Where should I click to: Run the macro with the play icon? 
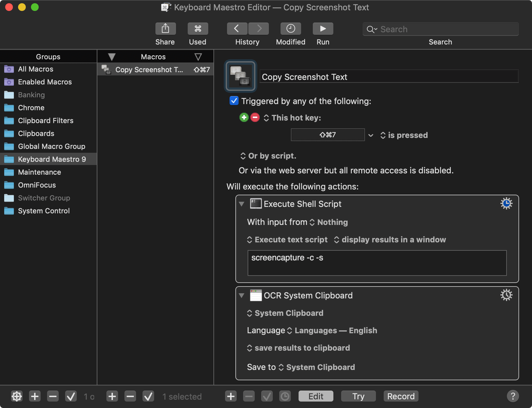[323, 29]
